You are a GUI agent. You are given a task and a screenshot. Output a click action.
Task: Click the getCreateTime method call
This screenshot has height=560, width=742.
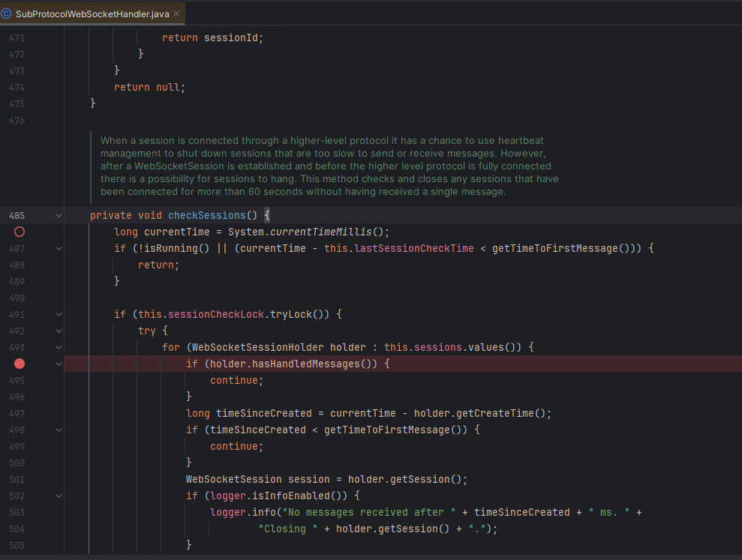494,413
